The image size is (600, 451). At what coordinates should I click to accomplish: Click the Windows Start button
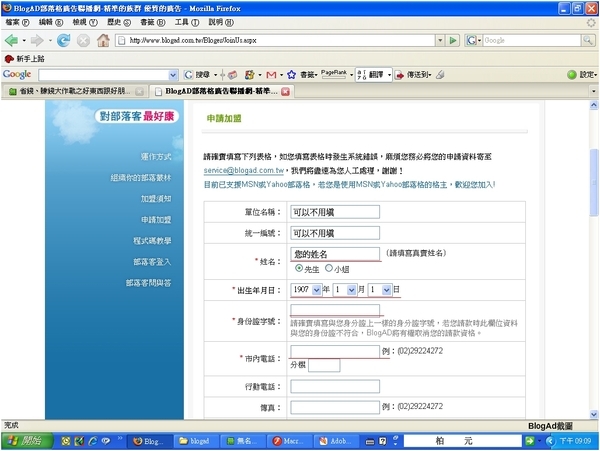27,441
